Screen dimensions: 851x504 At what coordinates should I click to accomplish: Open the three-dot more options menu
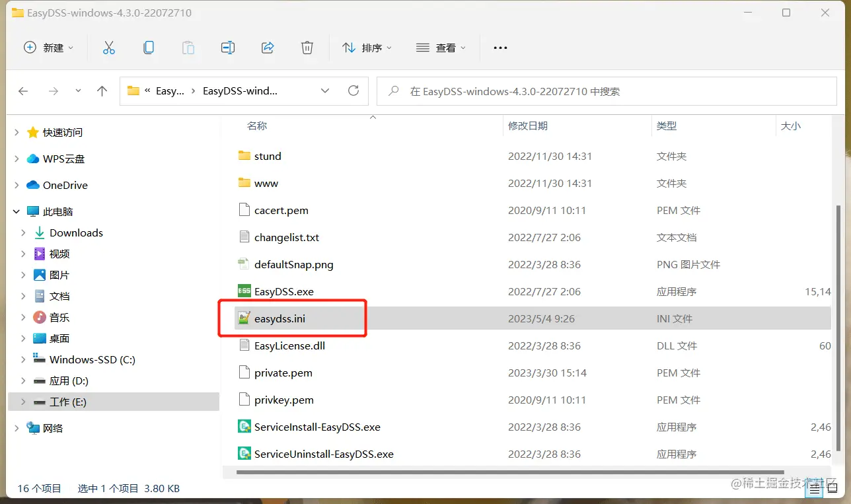tap(500, 48)
